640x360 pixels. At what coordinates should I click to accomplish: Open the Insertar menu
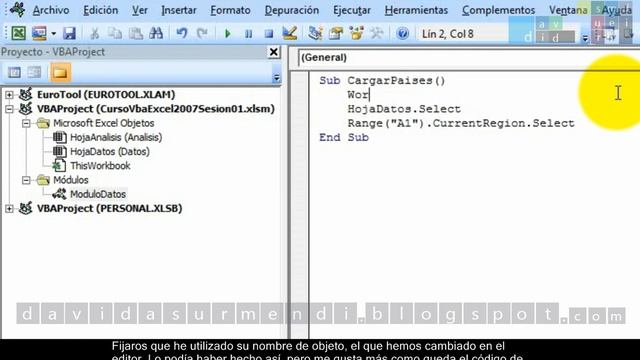click(179, 10)
